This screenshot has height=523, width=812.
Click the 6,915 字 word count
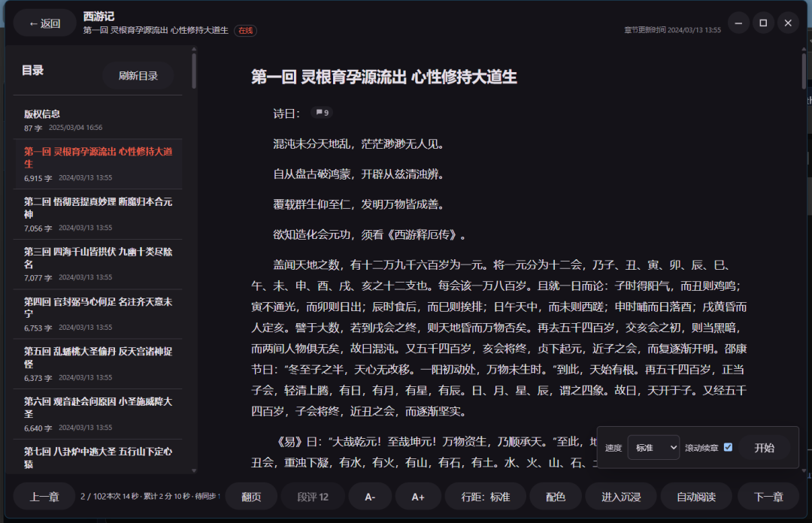point(38,178)
